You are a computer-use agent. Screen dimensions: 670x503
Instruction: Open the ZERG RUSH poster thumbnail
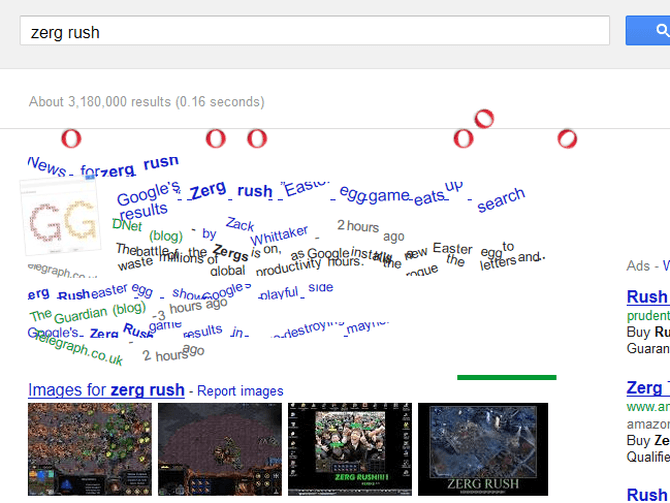click(483, 449)
